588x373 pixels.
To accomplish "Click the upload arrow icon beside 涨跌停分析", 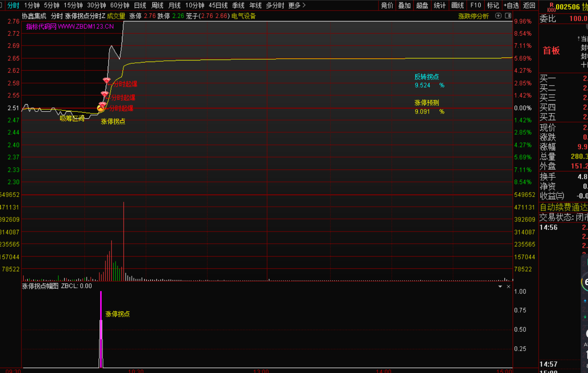I will [498, 16].
